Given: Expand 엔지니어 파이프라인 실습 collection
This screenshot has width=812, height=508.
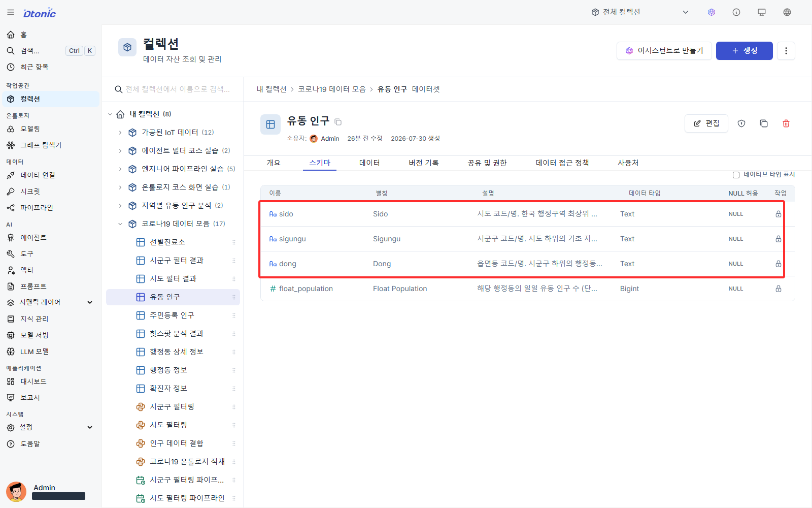Looking at the screenshot, I should pos(120,169).
